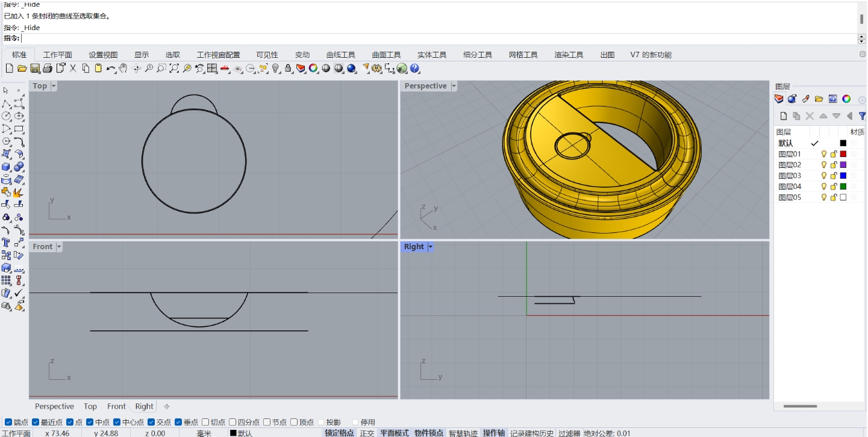Change red color swatch of 图层01
This screenshot has width=868, height=437.
click(843, 154)
